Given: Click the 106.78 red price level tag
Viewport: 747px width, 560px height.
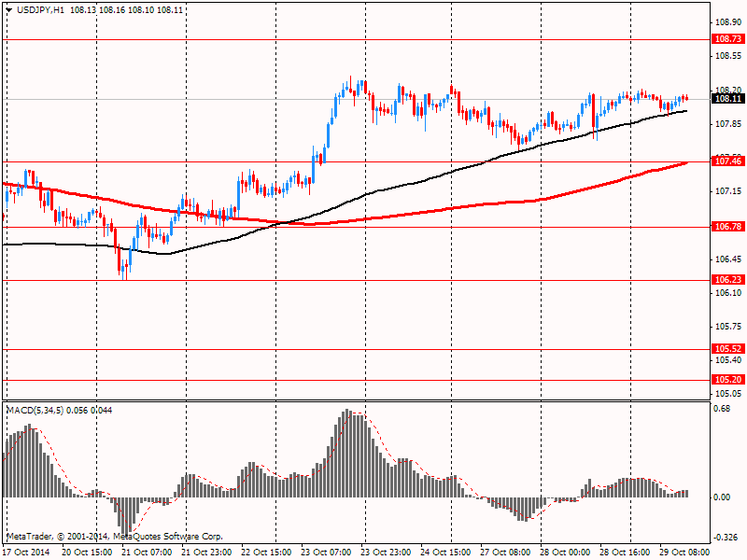Looking at the screenshot, I should [x=727, y=227].
